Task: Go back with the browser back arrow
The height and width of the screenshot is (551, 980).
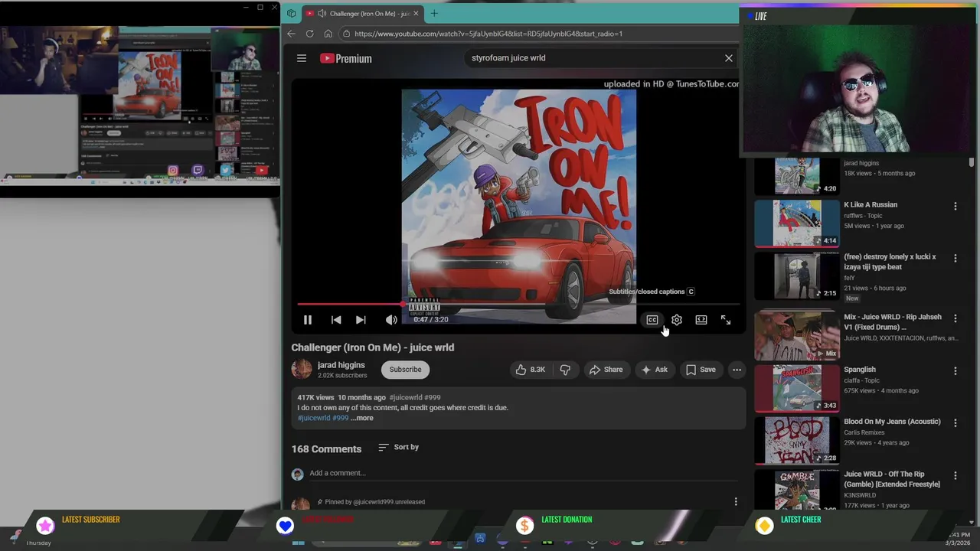Action: 291,34
